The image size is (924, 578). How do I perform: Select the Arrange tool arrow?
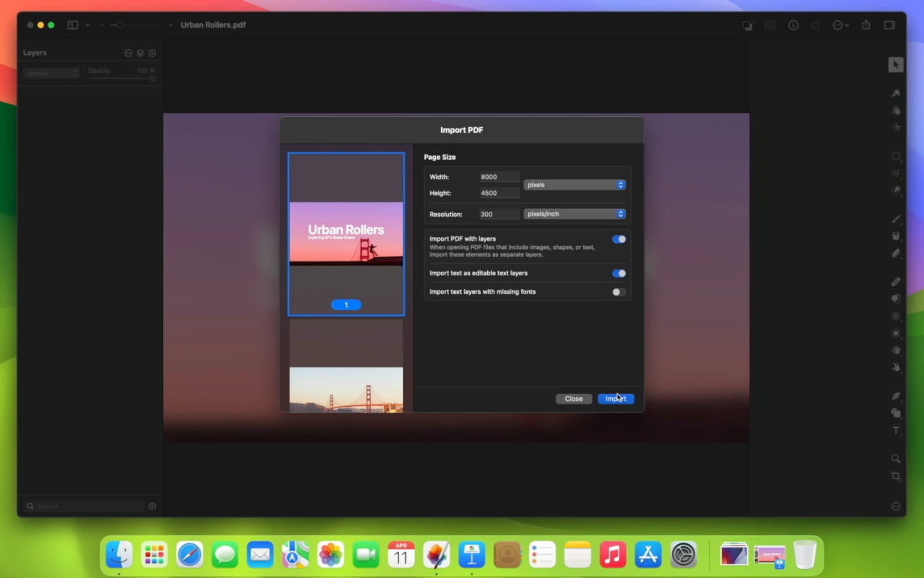(x=895, y=64)
